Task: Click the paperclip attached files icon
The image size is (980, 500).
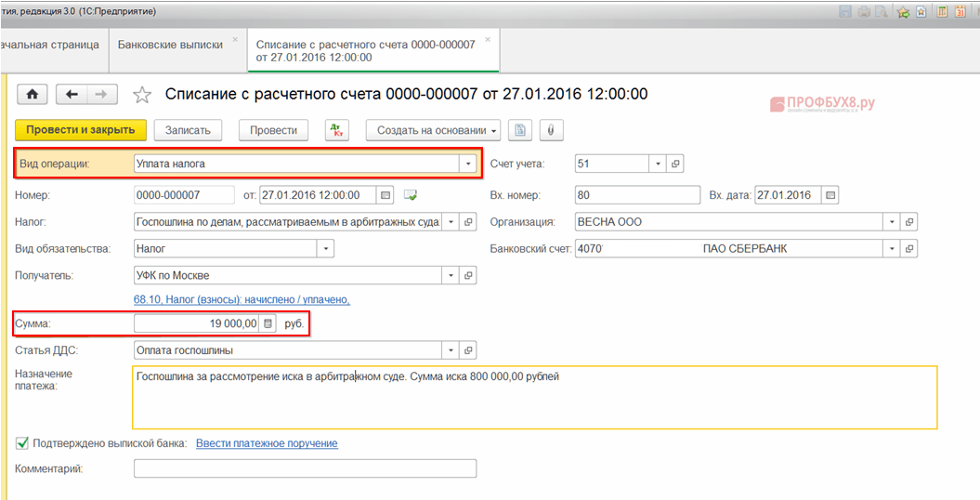Action: click(x=551, y=130)
